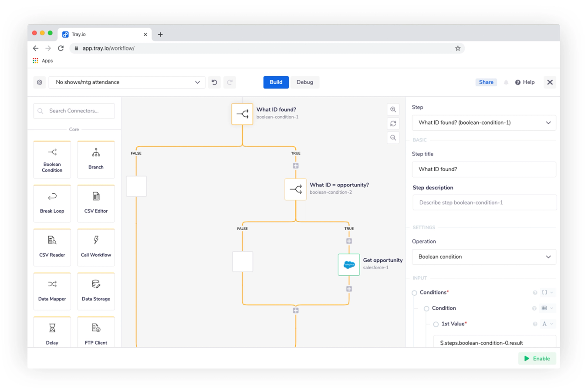This screenshot has width=588, height=392.
Task: Add the FTP Client connector
Action: (96, 332)
